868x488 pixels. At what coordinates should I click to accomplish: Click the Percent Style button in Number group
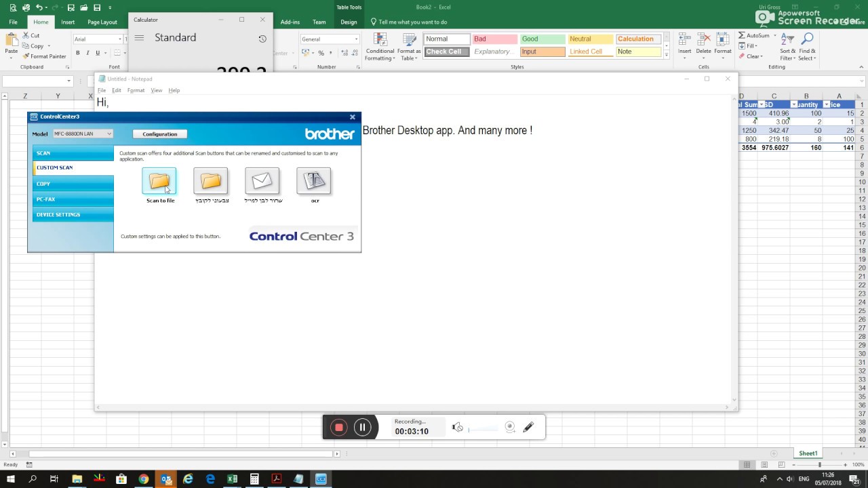321,53
